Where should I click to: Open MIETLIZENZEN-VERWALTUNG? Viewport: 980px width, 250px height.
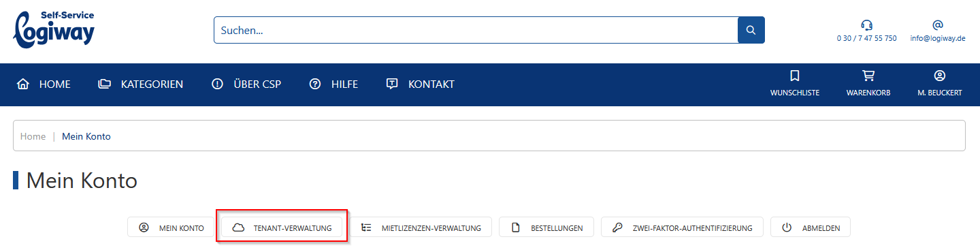[x=421, y=228]
